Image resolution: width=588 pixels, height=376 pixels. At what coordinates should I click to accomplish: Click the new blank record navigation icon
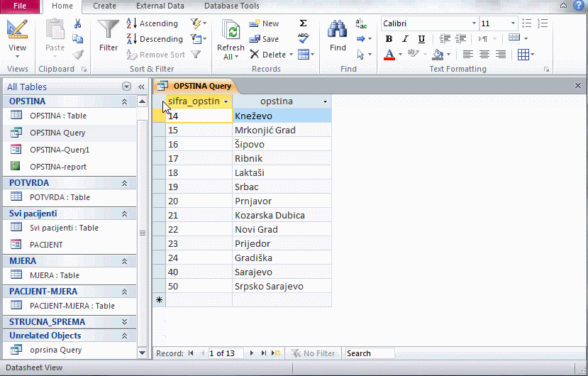276,353
